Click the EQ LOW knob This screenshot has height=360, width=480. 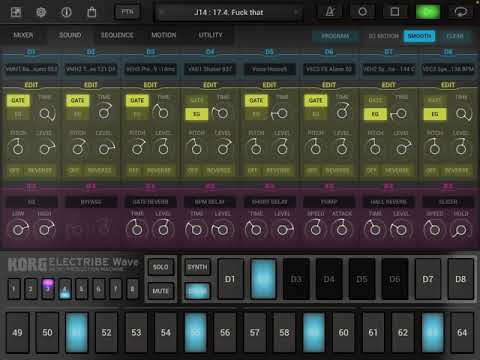point(18,230)
